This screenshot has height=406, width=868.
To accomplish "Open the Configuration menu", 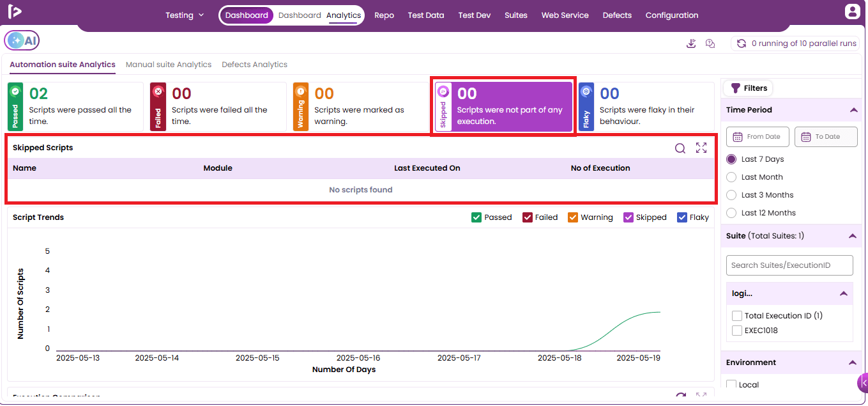I will 672,15.
